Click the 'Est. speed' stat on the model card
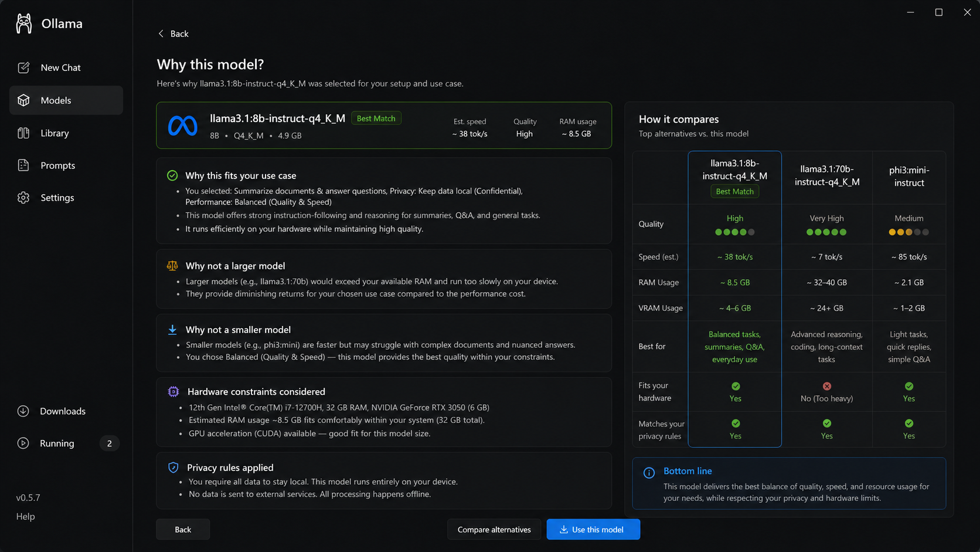 [469, 128]
